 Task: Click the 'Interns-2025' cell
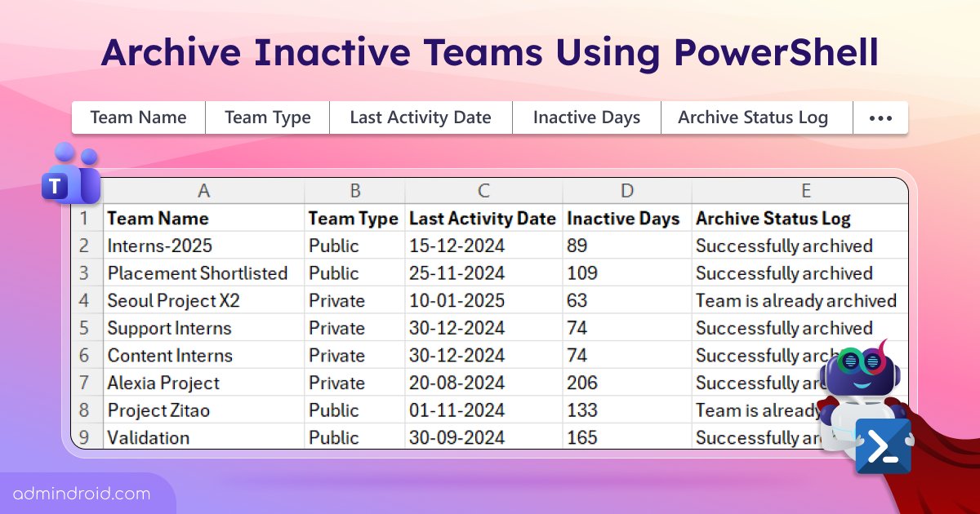point(204,246)
